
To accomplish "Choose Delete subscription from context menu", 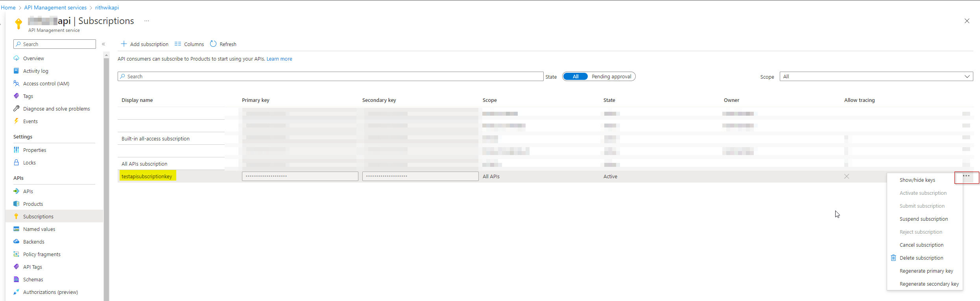I will tap(921, 258).
